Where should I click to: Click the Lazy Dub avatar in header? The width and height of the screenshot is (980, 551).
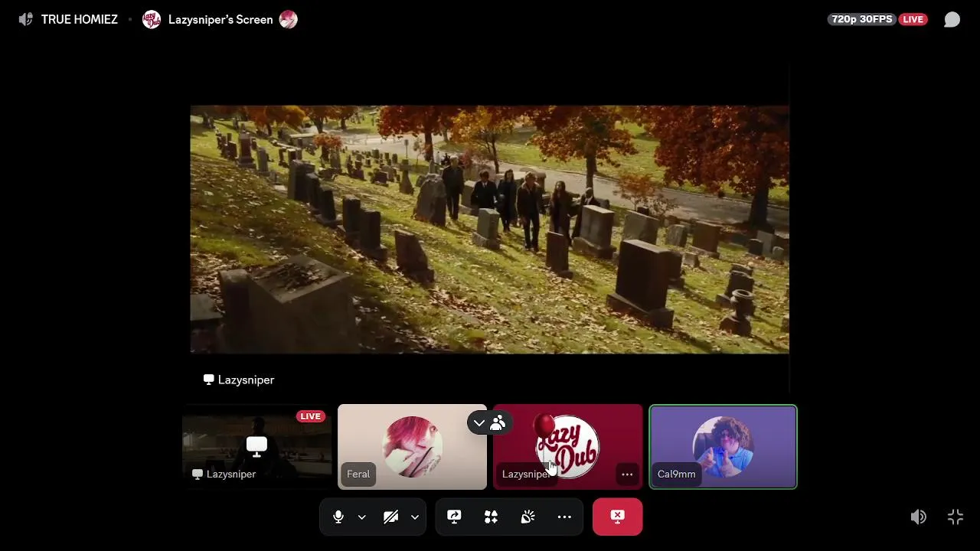pos(152,20)
